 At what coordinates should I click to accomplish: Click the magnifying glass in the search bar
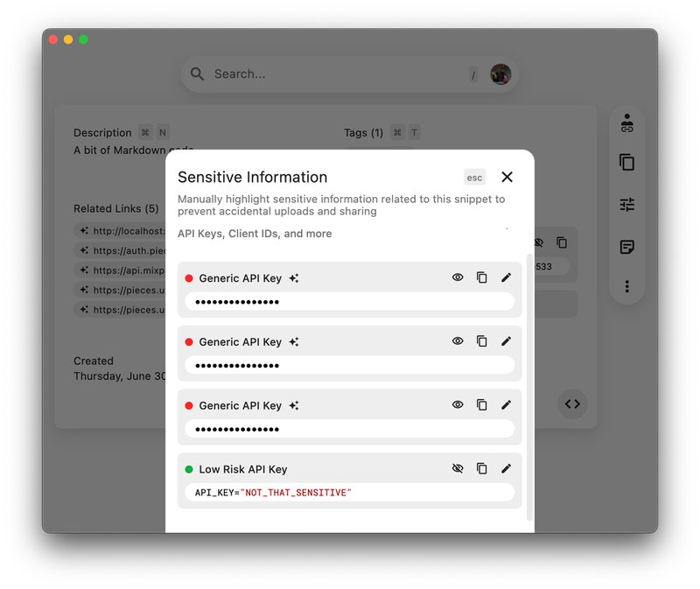click(x=197, y=74)
